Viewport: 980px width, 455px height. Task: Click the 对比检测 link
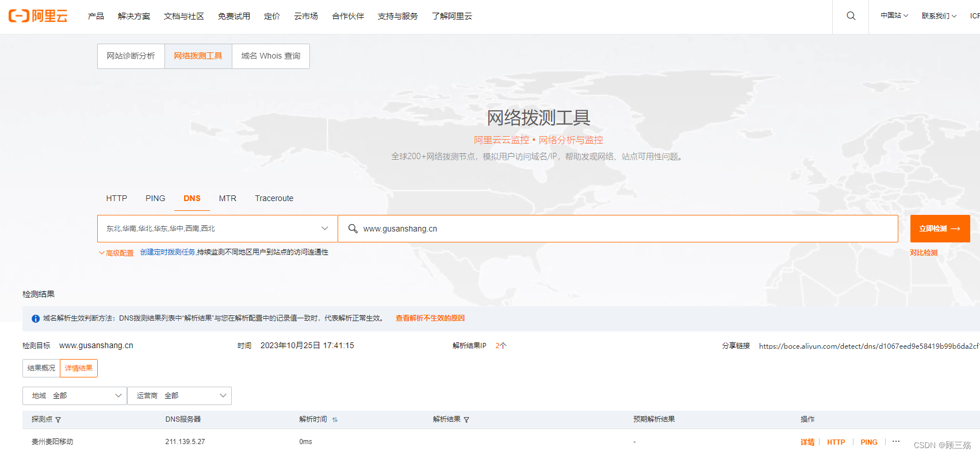(x=924, y=253)
